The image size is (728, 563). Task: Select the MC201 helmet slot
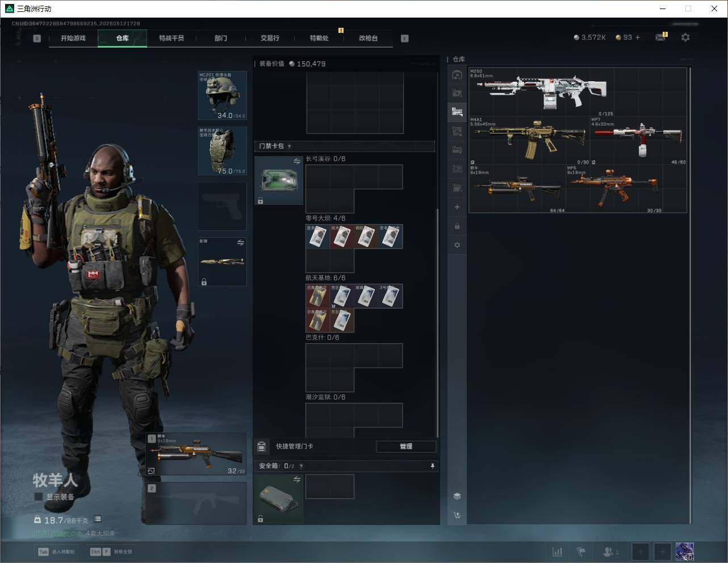click(x=222, y=95)
